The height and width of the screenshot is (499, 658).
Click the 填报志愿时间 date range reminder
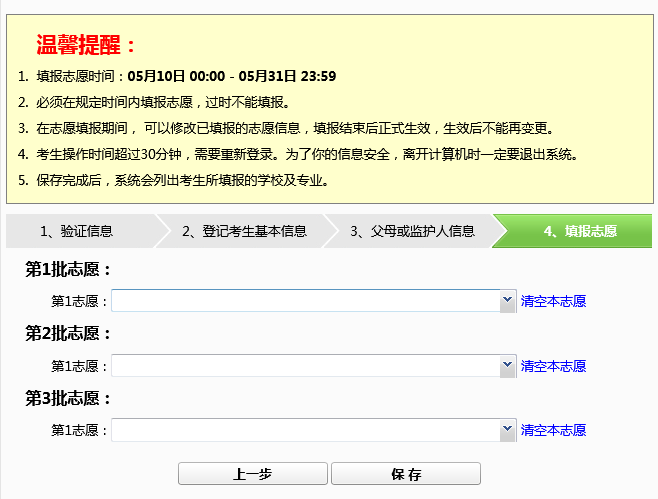(186, 76)
